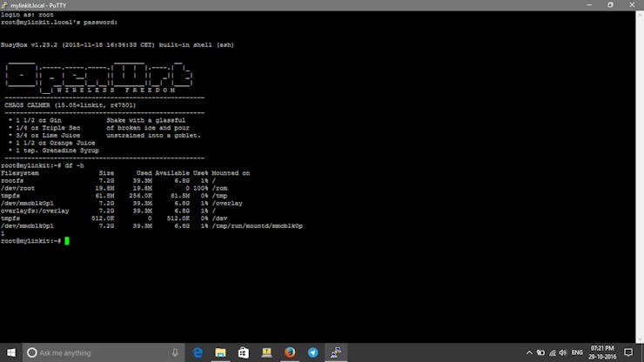Open the Windows Store taskbar icon
Screen dimensions: 644x362
[244, 352]
